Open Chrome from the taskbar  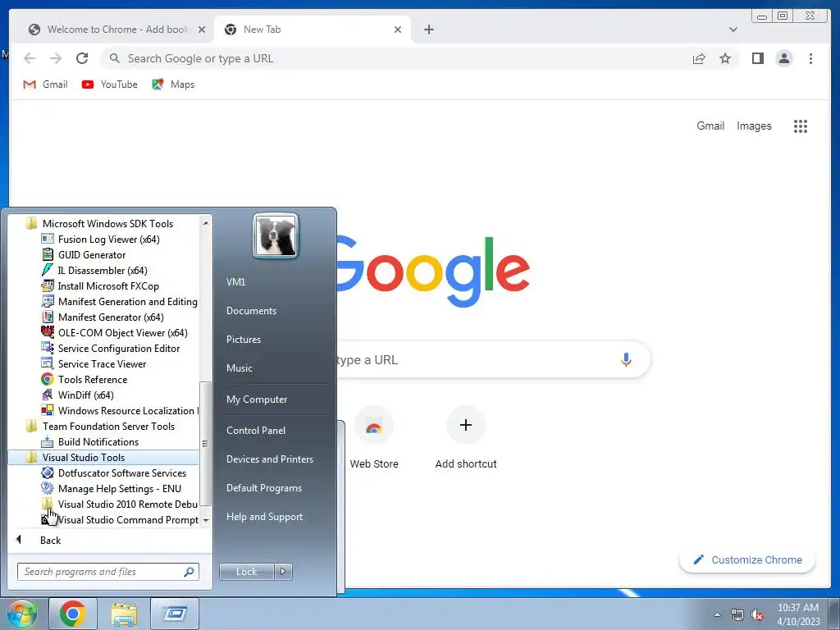coord(73,614)
